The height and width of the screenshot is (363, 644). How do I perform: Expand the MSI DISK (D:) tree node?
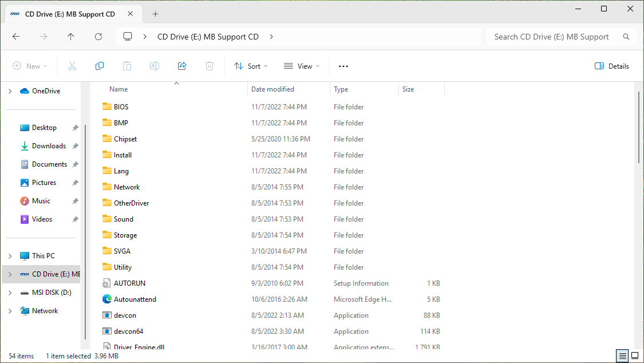[10, 293]
